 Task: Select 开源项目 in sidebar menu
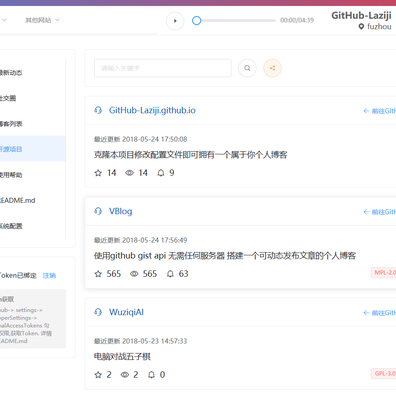(x=33, y=149)
